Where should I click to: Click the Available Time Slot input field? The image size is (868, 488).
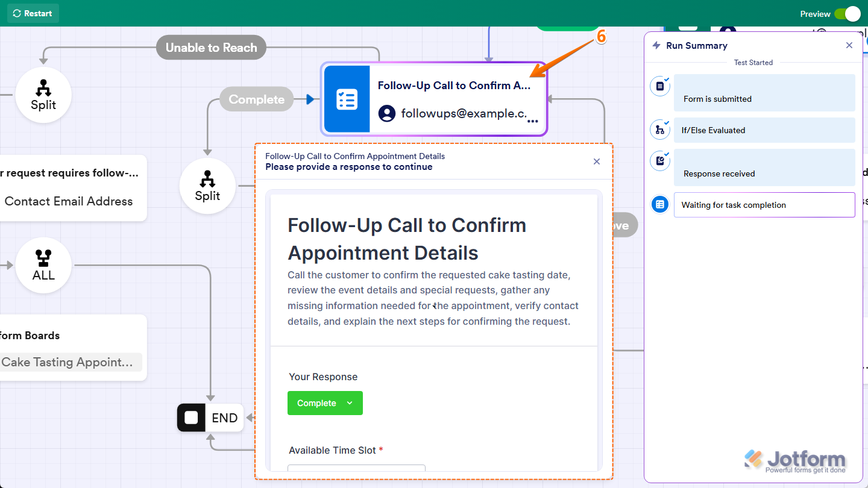click(356, 469)
